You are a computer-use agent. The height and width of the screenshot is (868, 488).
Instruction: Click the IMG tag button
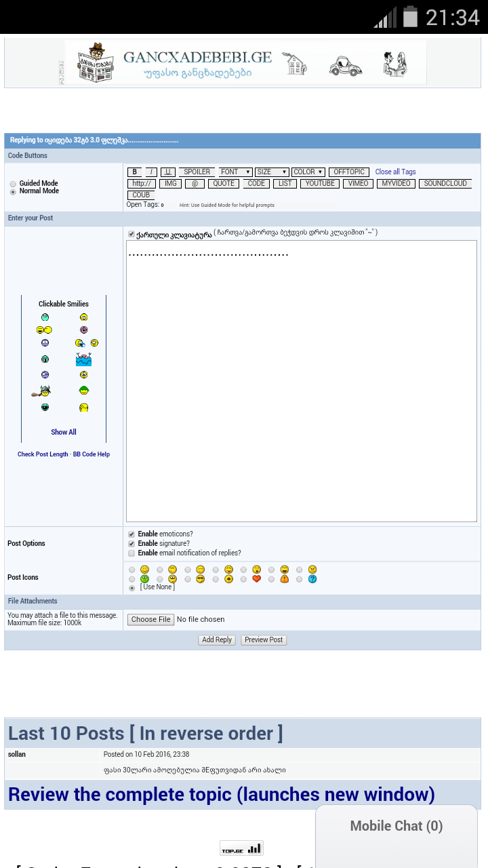tap(171, 184)
